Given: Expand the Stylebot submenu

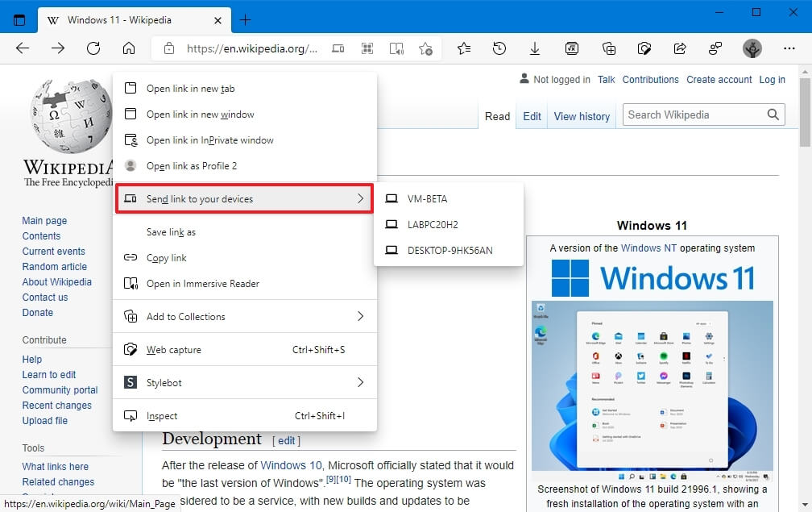Looking at the screenshot, I should pos(245,383).
